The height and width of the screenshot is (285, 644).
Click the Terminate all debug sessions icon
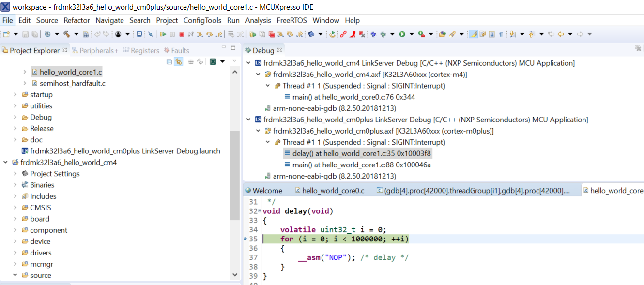tap(272, 34)
